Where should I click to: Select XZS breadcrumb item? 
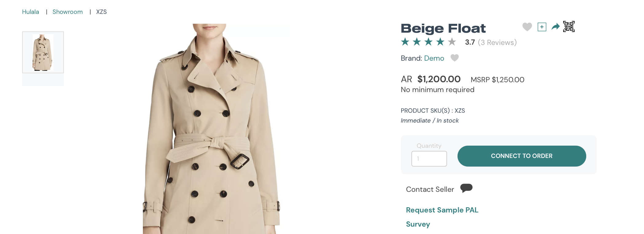point(101,12)
